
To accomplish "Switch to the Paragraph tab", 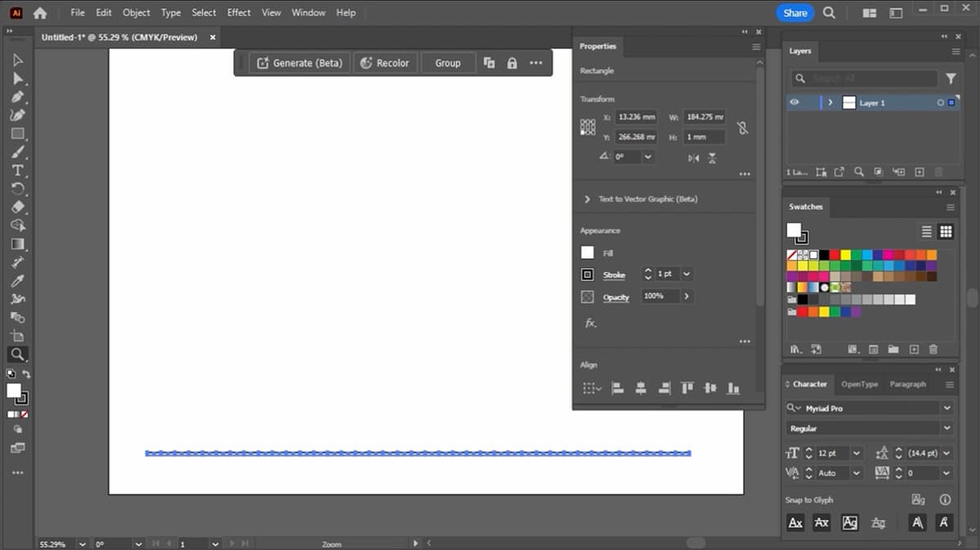I will [907, 384].
